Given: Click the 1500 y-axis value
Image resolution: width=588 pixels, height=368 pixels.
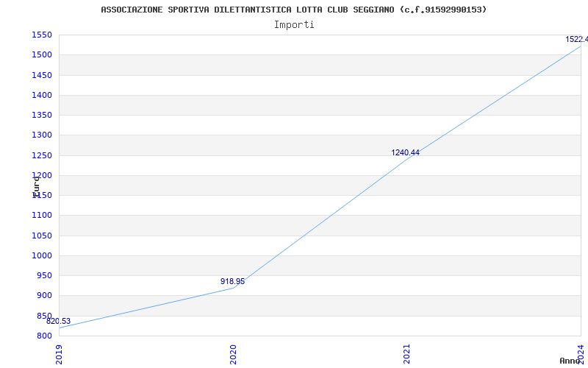Looking at the screenshot, I should [x=42, y=55].
